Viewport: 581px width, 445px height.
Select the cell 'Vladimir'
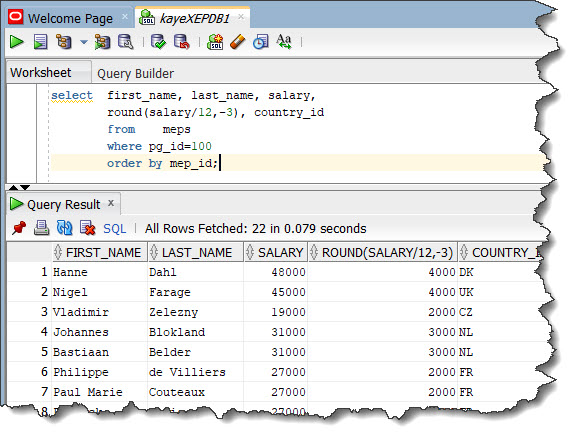pyautogui.click(x=99, y=312)
